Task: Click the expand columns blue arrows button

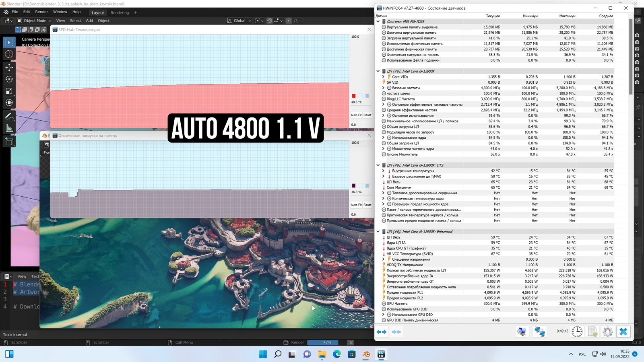Action: click(x=381, y=332)
